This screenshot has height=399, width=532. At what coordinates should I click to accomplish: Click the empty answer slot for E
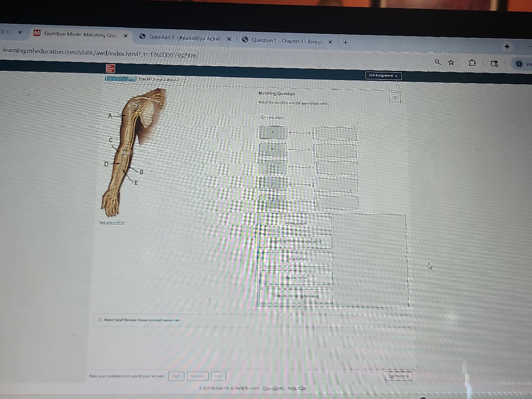point(337,203)
